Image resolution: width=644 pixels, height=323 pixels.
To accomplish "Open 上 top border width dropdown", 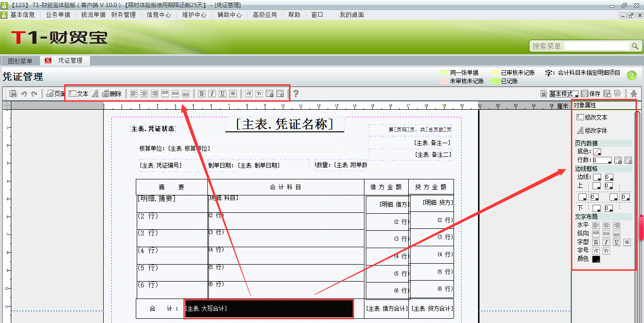I will coord(609,186).
